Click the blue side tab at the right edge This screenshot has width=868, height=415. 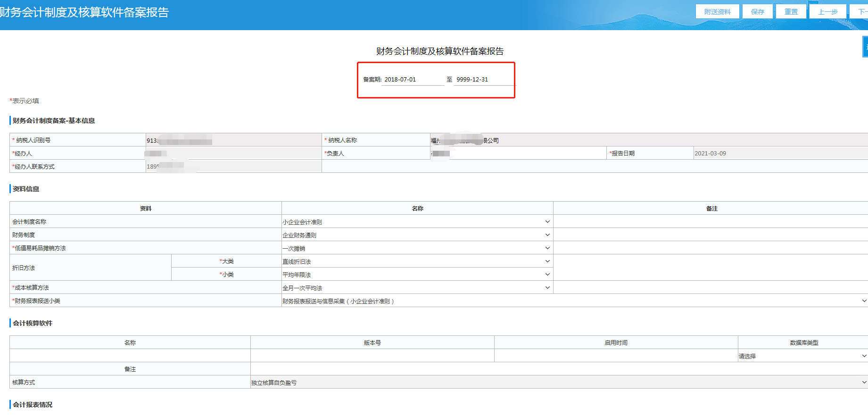(865, 47)
